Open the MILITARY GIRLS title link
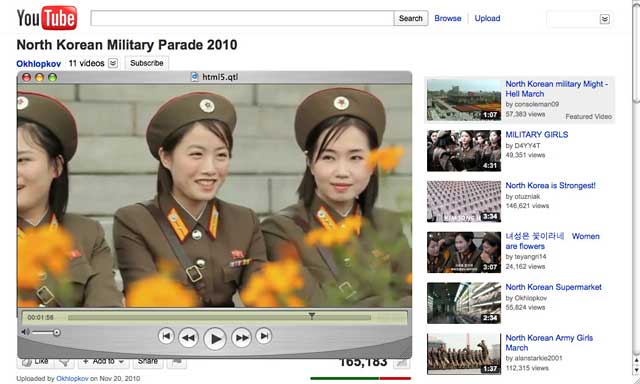The image size is (640, 384). [x=537, y=134]
